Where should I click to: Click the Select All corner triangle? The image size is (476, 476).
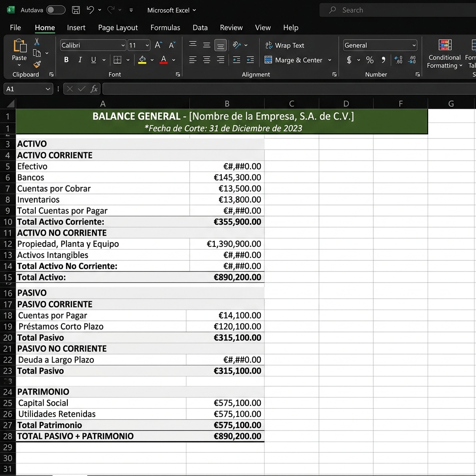tap(10, 104)
